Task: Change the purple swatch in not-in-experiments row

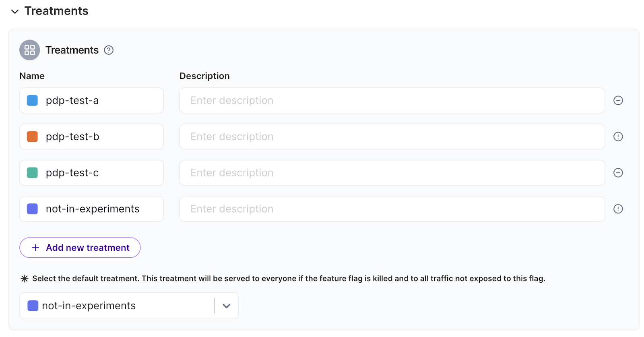Action: [32, 209]
